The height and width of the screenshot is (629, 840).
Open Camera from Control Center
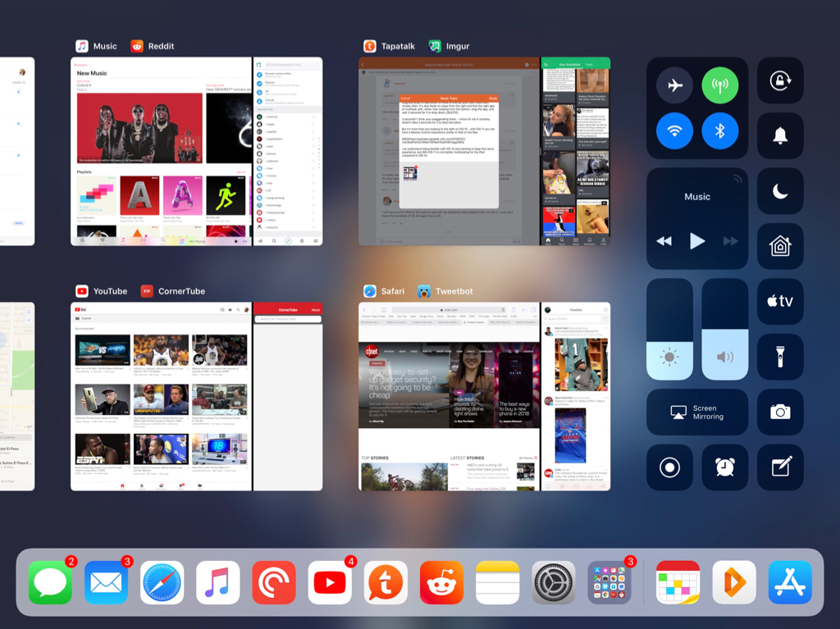click(780, 412)
